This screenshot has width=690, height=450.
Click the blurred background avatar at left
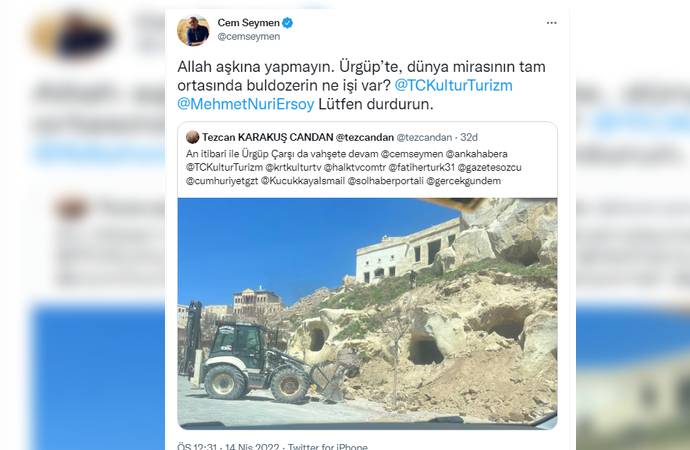pos(73,34)
